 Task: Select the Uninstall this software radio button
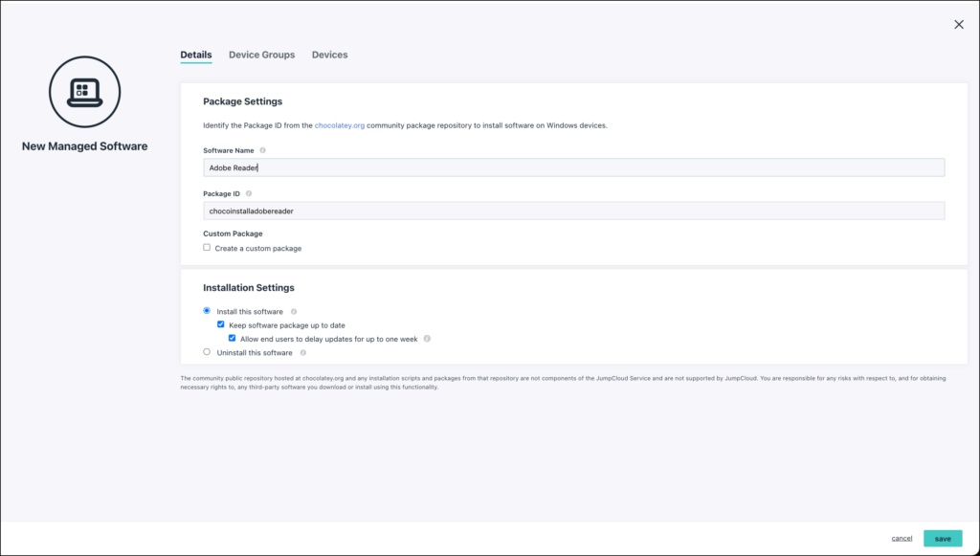tap(205, 352)
